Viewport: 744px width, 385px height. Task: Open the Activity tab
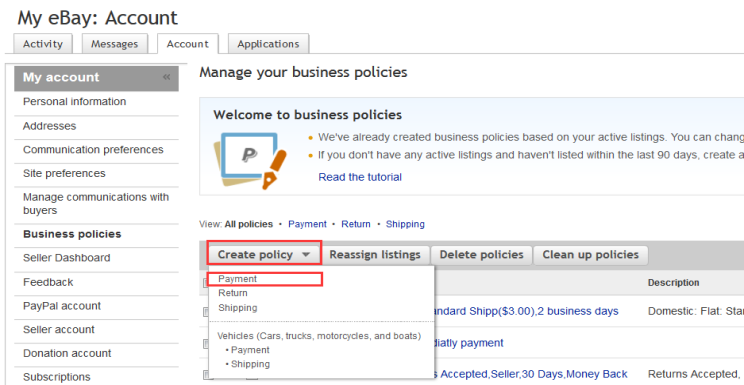coord(43,44)
